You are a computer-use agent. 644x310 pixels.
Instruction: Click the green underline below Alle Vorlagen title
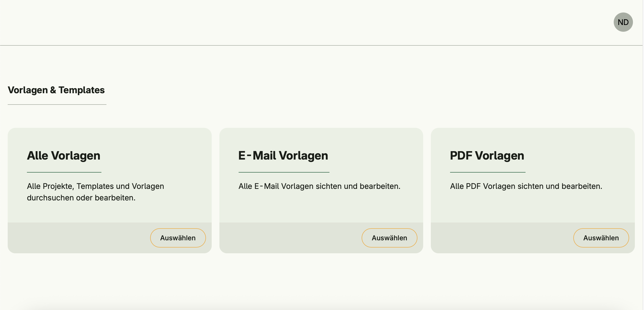tap(64, 172)
